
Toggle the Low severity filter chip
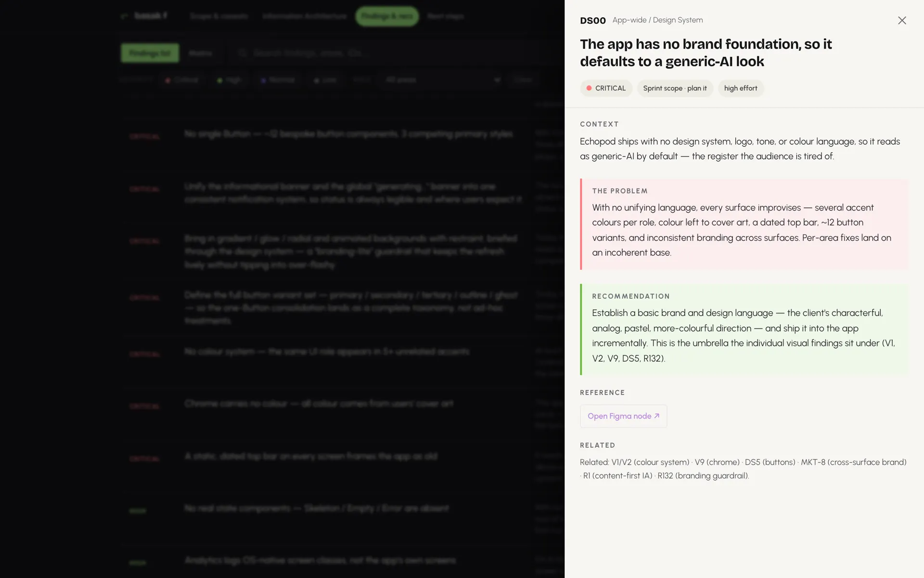325,80
